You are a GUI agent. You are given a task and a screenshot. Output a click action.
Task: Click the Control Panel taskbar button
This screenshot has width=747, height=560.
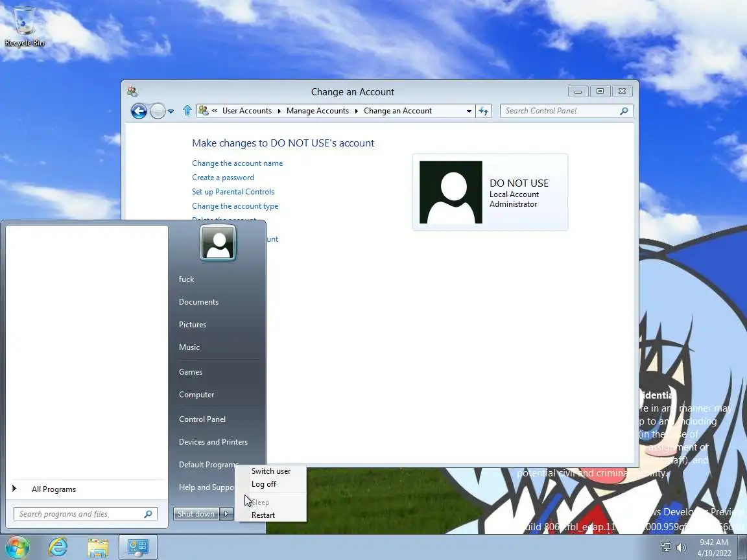tap(137, 548)
